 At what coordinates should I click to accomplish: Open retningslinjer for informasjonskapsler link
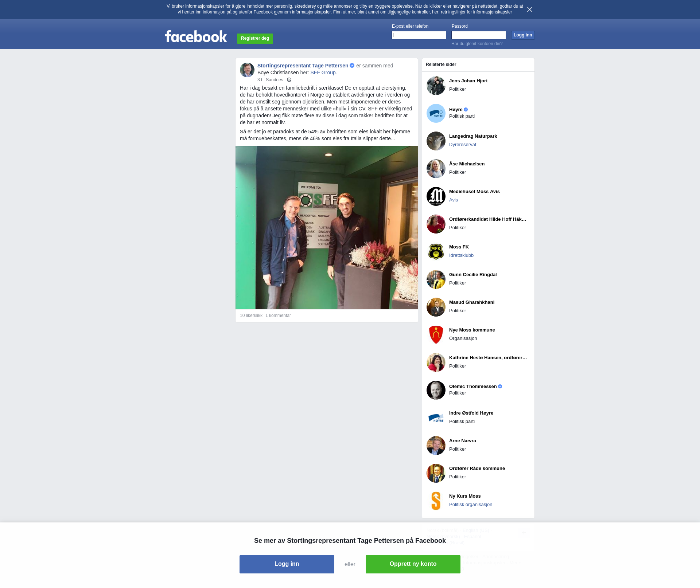click(476, 12)
